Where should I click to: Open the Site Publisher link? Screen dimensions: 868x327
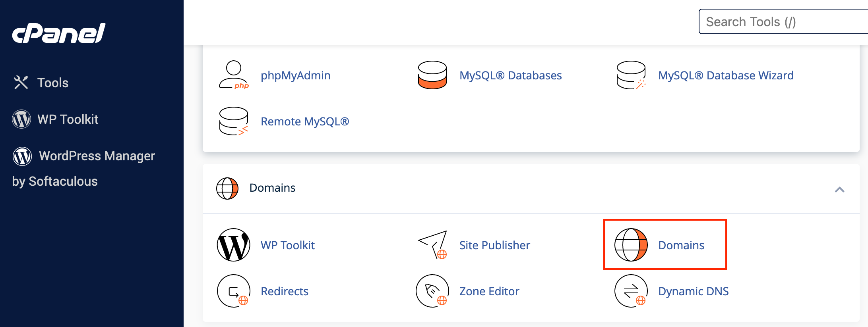coord(494,245)
